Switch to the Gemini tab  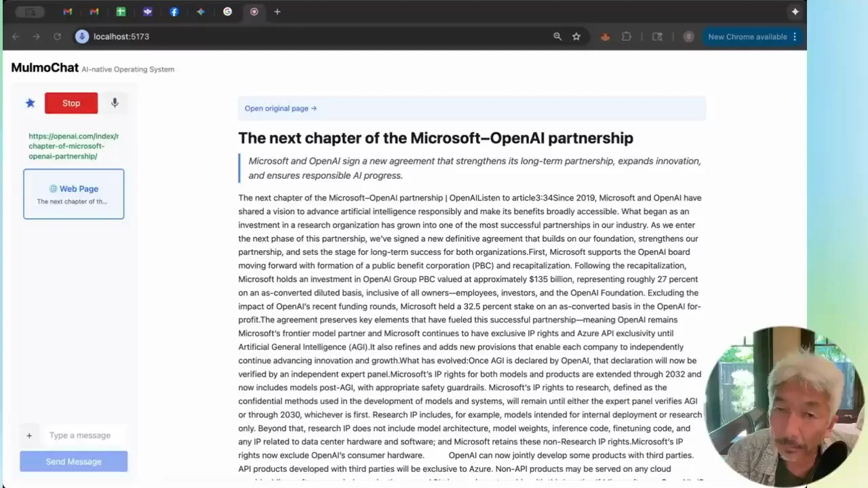tap(201, 12)
